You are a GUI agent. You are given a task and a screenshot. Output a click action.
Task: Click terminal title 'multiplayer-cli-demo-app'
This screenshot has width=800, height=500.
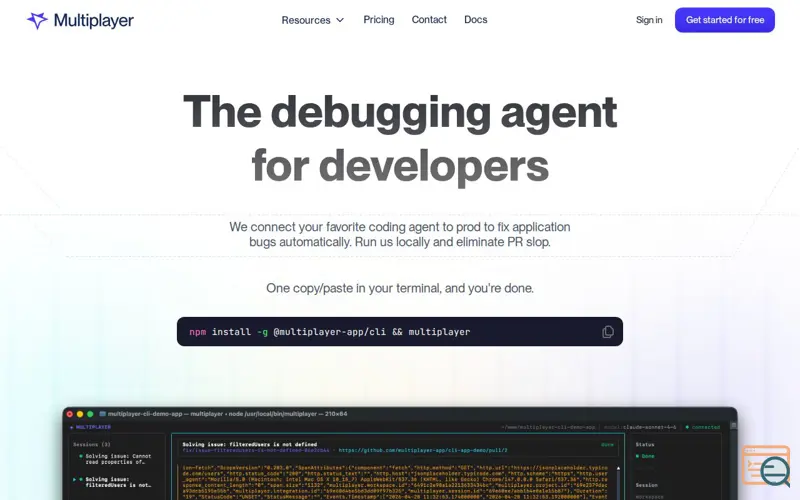(x=145, y=414)
